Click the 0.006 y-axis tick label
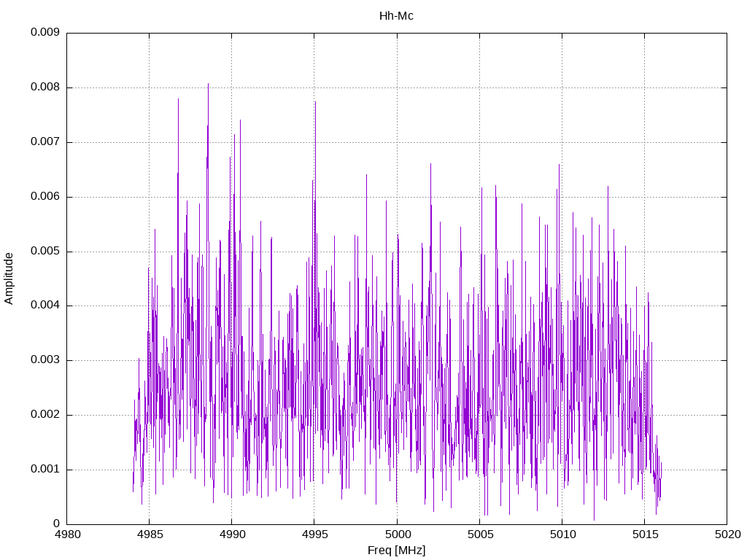This screenshot has height=560, width=747. (45, 196)
